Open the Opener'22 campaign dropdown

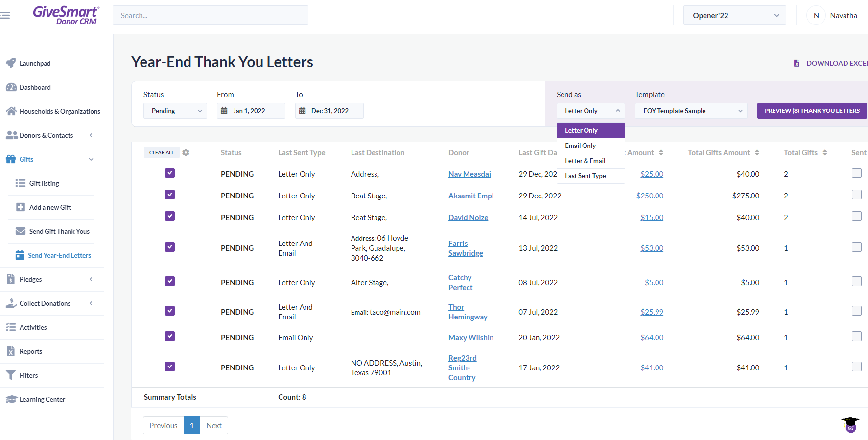tap(735, 16)
